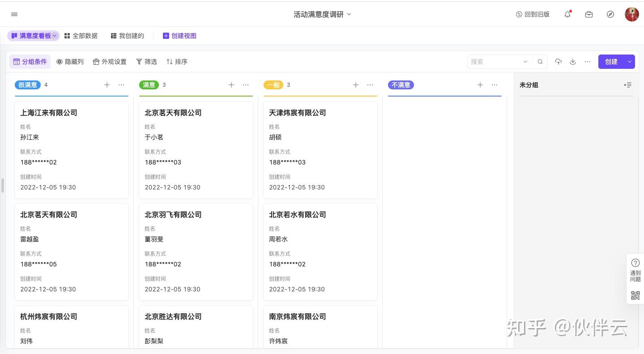The image size is (644, 354).
Task: Click 创建视图 to add a view
Action: coord(179,36)
